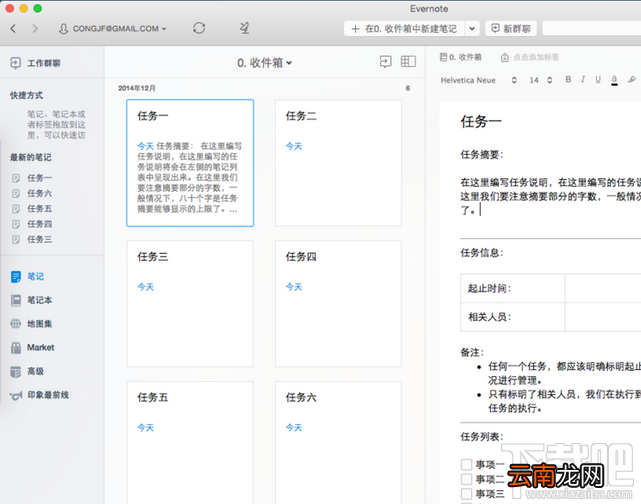
Task: Click the 0. 收件箱 notebook label in editor
Action: point(460,57)
